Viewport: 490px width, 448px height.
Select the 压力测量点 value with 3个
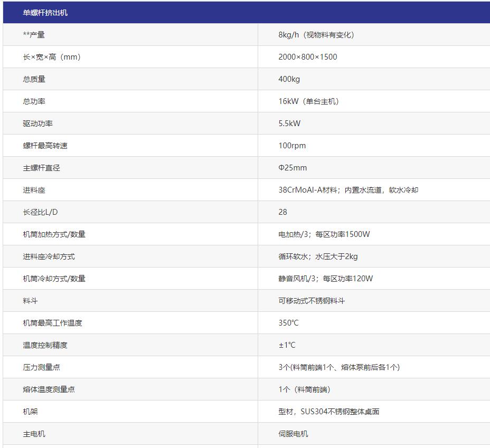tap(338, 367)
